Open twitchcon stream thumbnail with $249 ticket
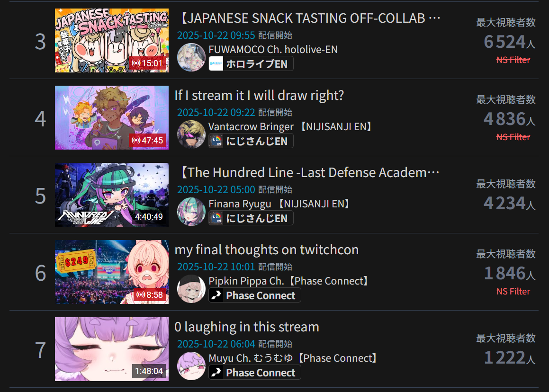 [112, 272]
